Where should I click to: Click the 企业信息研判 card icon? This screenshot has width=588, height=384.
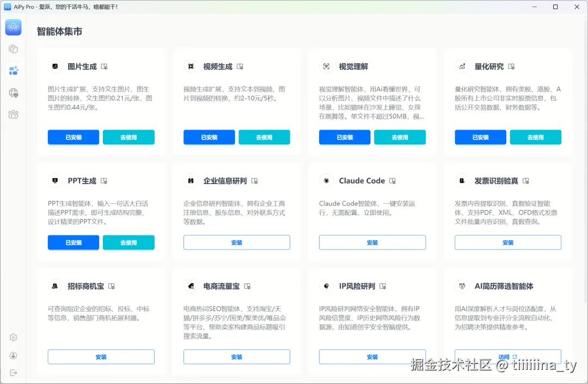191,181
